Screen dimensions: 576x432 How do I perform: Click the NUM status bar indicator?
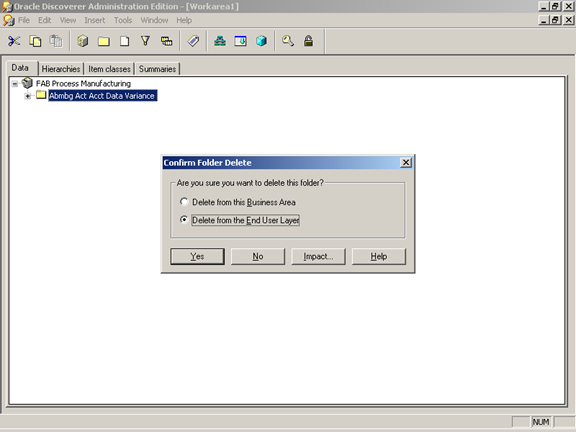coord(541,422)
